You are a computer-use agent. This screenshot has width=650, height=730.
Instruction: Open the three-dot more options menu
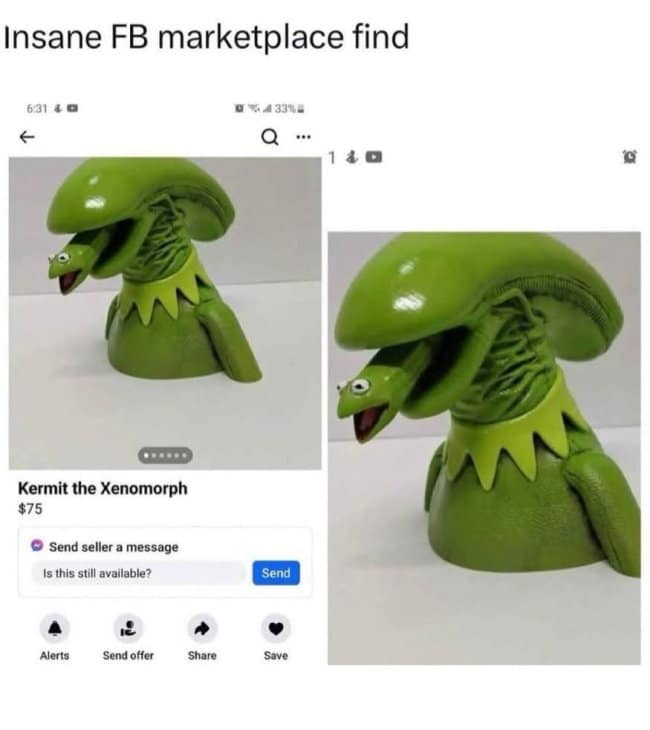[x=303, y=137]
